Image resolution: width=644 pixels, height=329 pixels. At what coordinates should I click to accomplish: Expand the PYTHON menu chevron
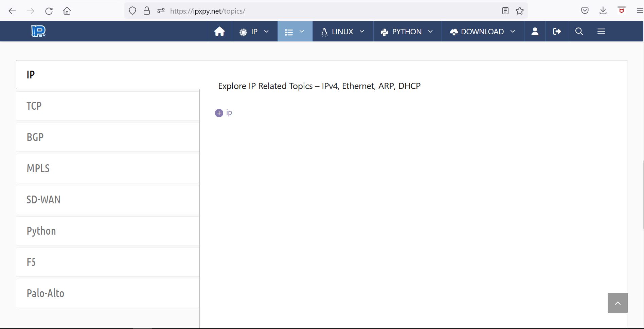(x=430, y=32)
